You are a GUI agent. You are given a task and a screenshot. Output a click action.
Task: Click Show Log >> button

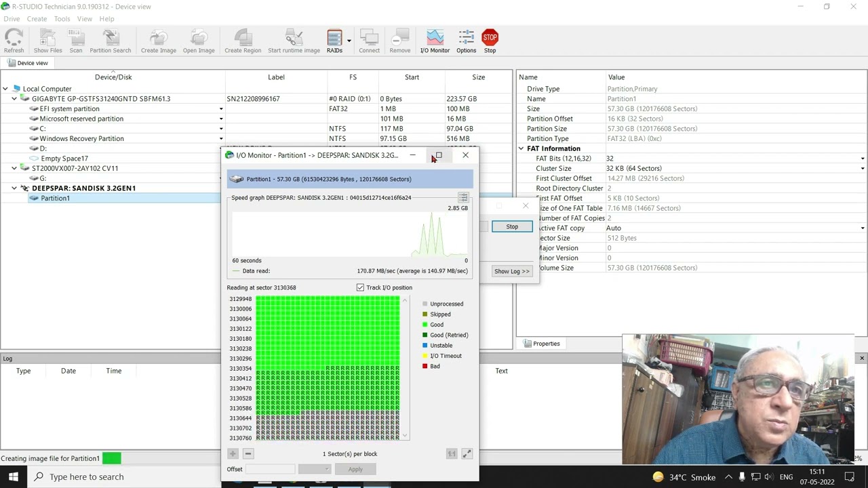(512, 271)
